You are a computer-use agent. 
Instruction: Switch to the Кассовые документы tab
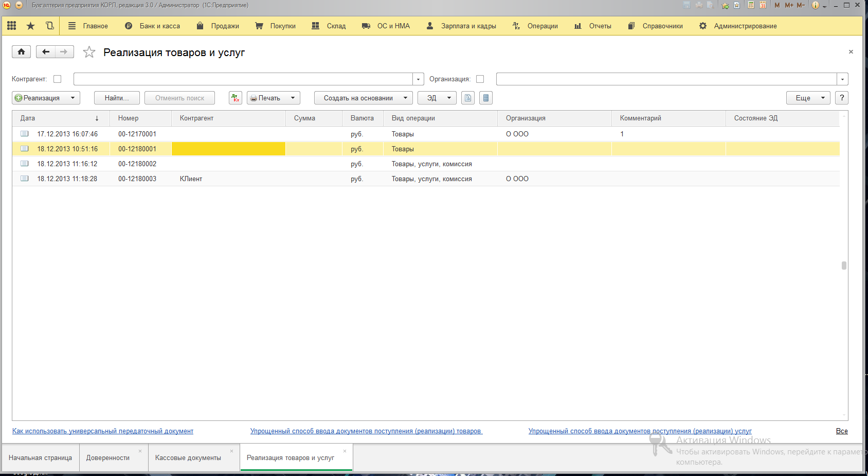188,457
